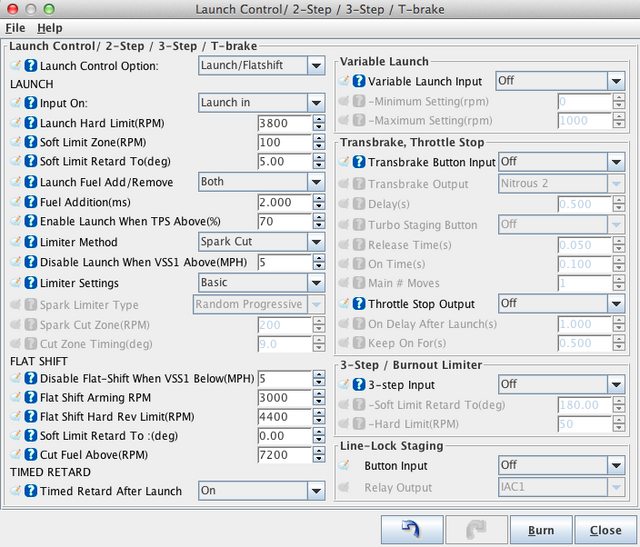Click pencil edit icon for Launch Control Option
Screen dimensions: 640x547
tap(16, 65)
